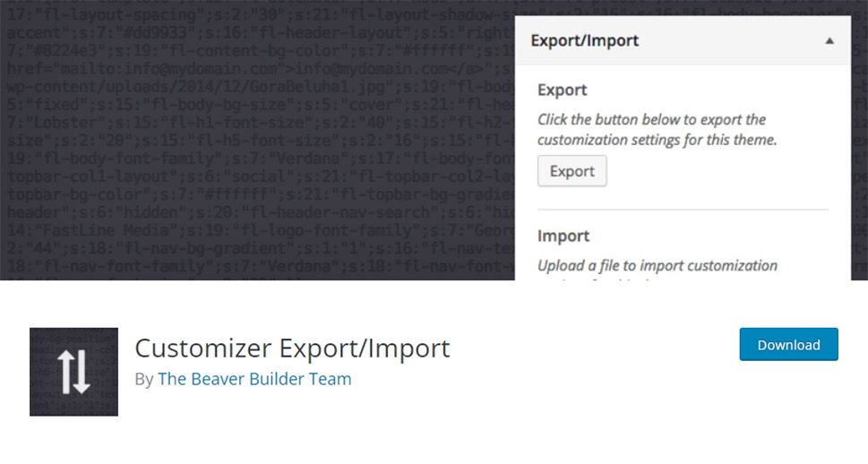Click the plugin icon with up/down arrows

point(73,372)
